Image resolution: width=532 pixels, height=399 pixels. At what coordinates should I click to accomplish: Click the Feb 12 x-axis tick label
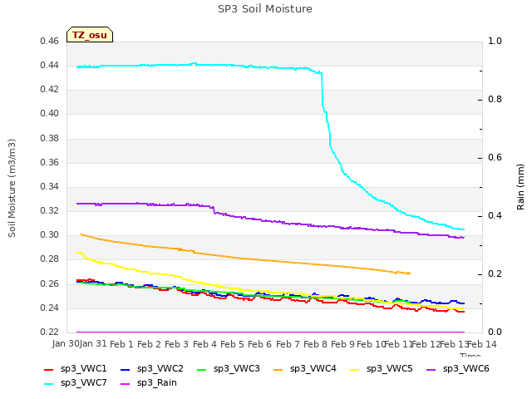click(x=426, y=344)
